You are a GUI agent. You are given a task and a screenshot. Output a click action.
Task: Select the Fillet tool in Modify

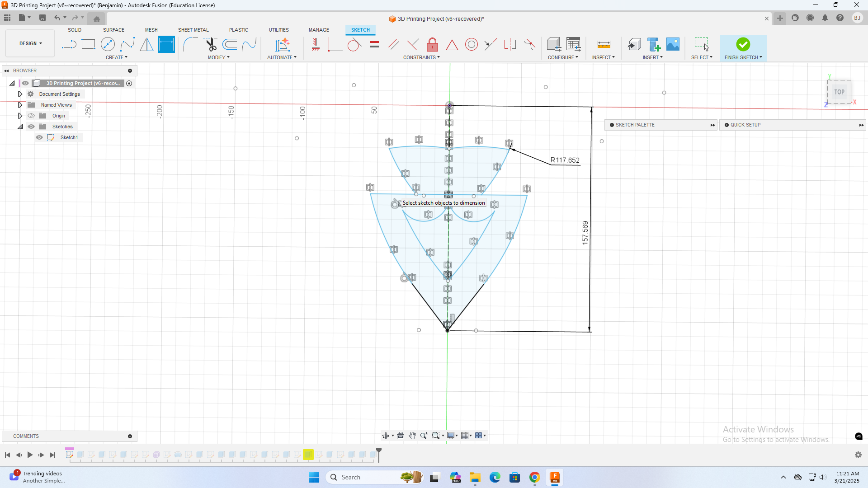pyautogui.click(x=191, y=44)
